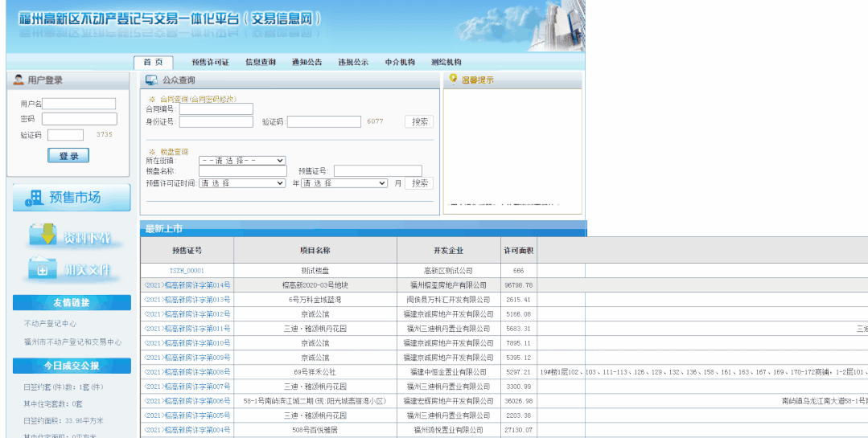Open permit link 榕高新房许字第009号

tap(187, 358)
